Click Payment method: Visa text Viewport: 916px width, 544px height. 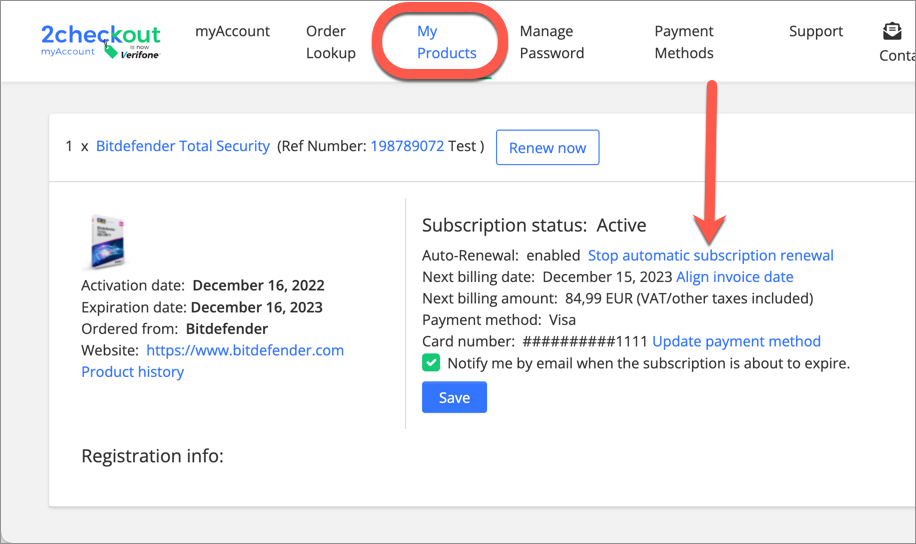tap(499, 320)
